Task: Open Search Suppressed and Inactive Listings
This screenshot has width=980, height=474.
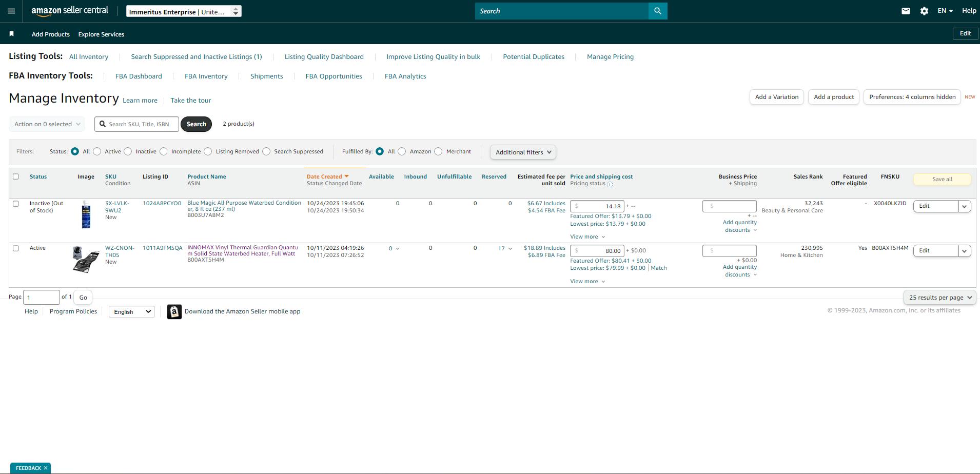Action: coord(197,57)
